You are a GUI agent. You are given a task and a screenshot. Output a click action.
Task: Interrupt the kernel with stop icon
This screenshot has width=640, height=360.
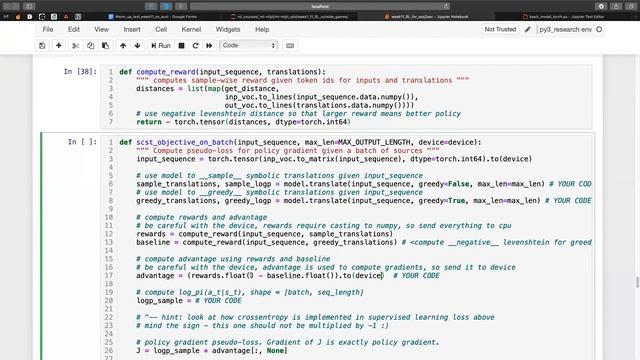click(182, 46)
